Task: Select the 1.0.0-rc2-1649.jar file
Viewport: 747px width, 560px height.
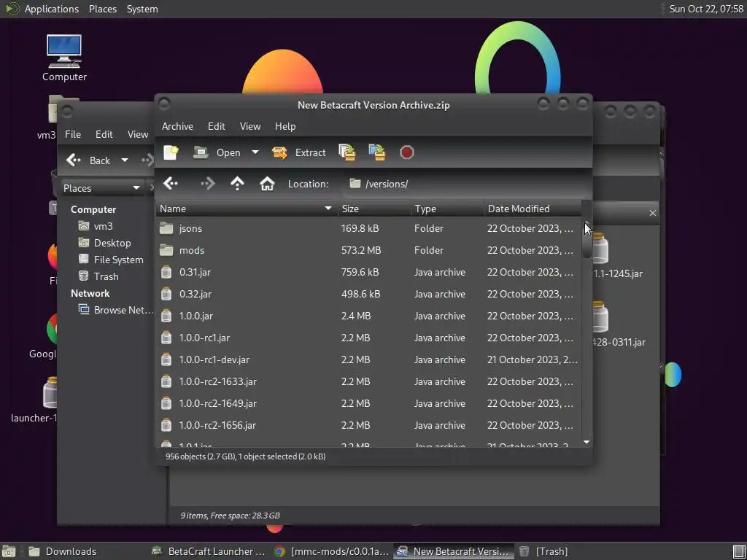Action: 368,404
